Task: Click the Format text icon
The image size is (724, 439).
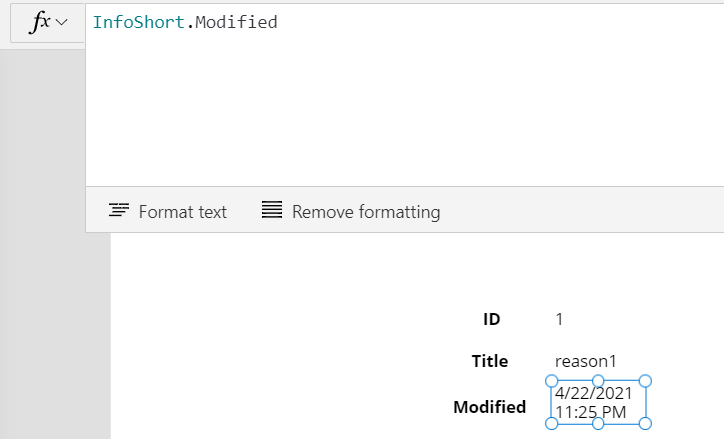Action: (x=119, y=210)
